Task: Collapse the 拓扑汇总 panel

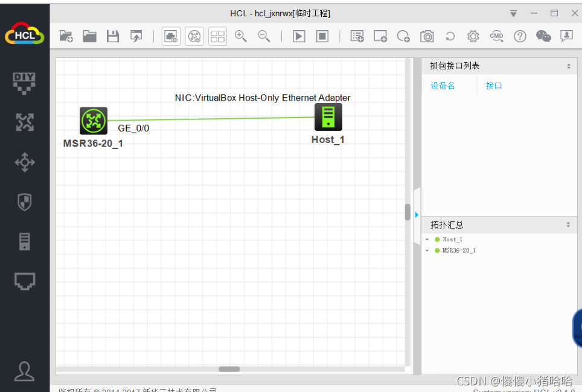Action: click(x=568, y=225)
